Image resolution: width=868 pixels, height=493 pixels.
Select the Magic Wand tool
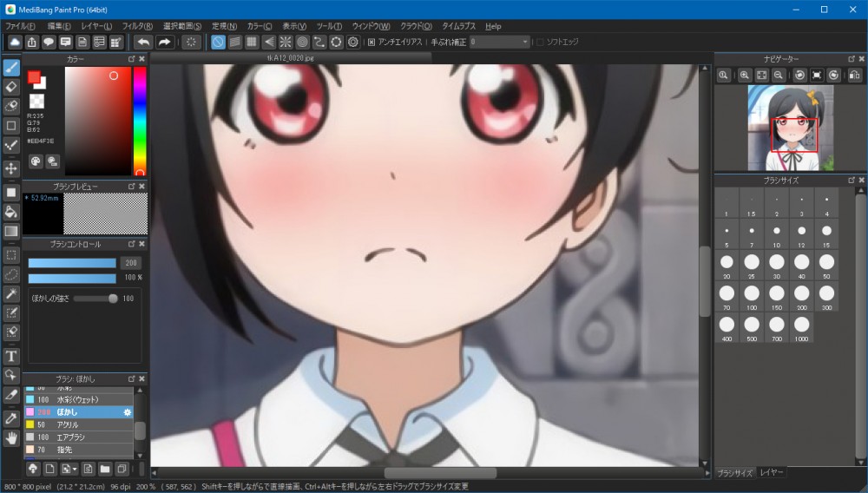tap(11, 294)
